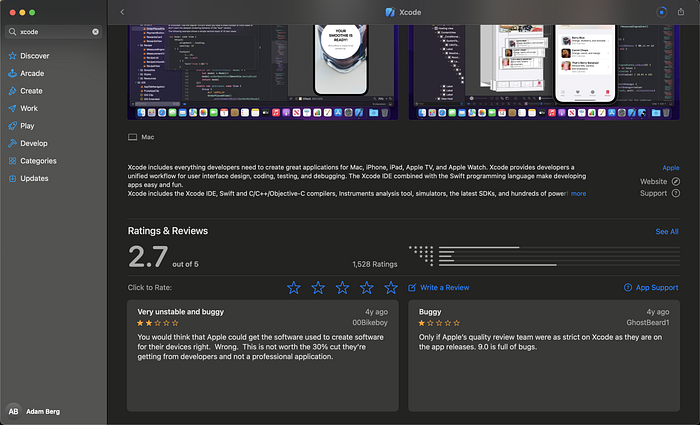Click reviewer name 00Bikeboy
Screen dimensions: 700x425
click(x=370, y=322)
